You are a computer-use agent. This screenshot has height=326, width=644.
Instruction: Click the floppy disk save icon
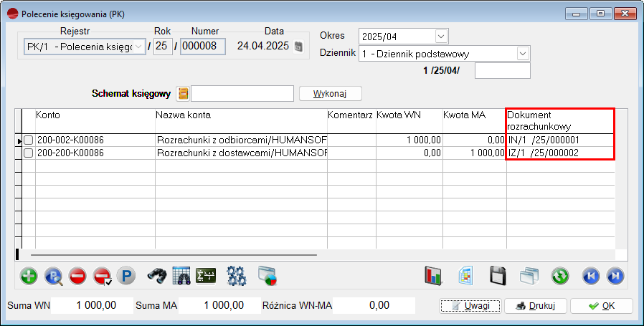pyautogui.click(x=498, y=276)
